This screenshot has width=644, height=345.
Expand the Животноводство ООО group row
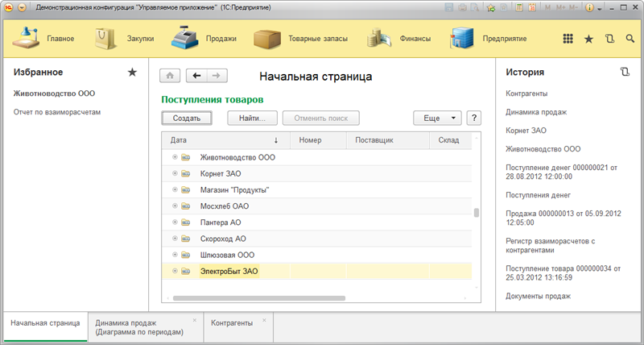[175, 157]
